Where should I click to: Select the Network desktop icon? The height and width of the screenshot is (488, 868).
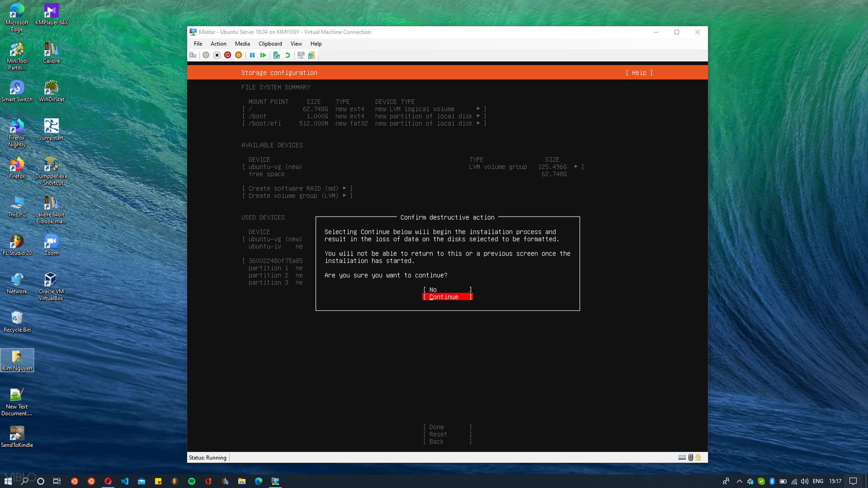pos(17,283)
